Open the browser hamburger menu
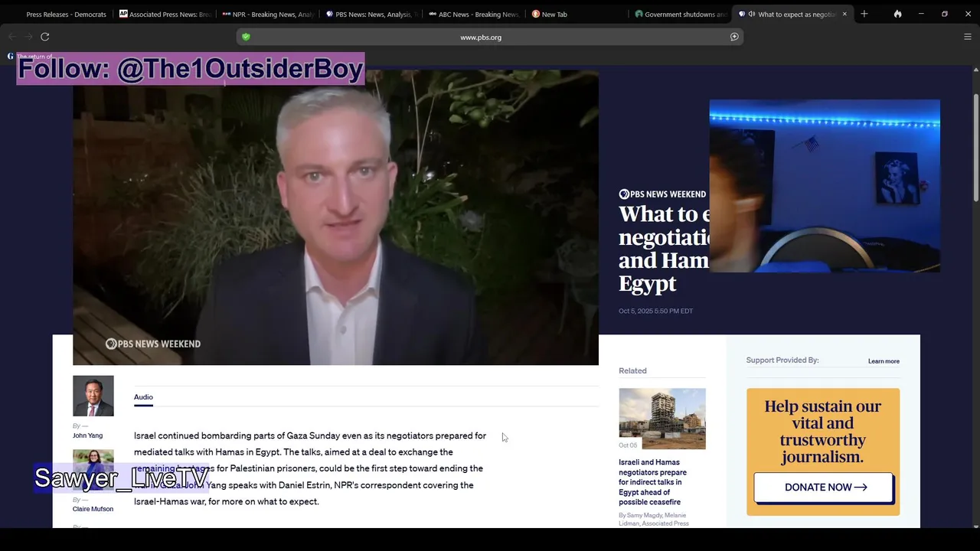 pos(968,37)
